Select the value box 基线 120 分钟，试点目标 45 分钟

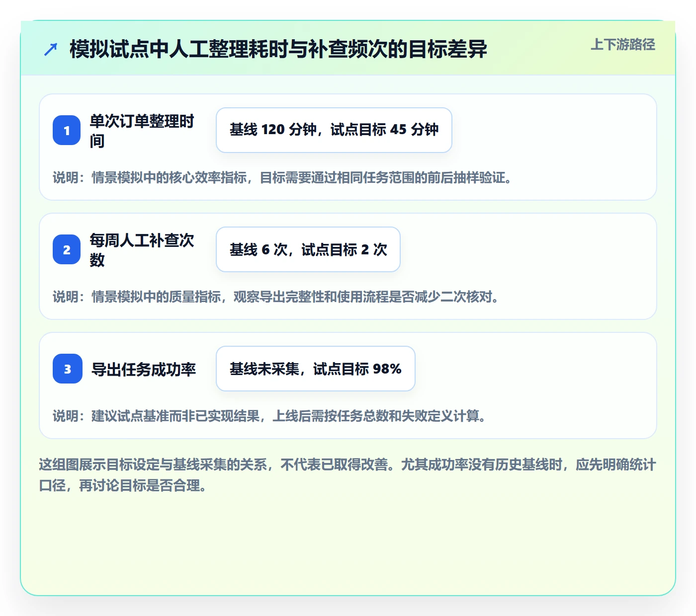(334, 130)
